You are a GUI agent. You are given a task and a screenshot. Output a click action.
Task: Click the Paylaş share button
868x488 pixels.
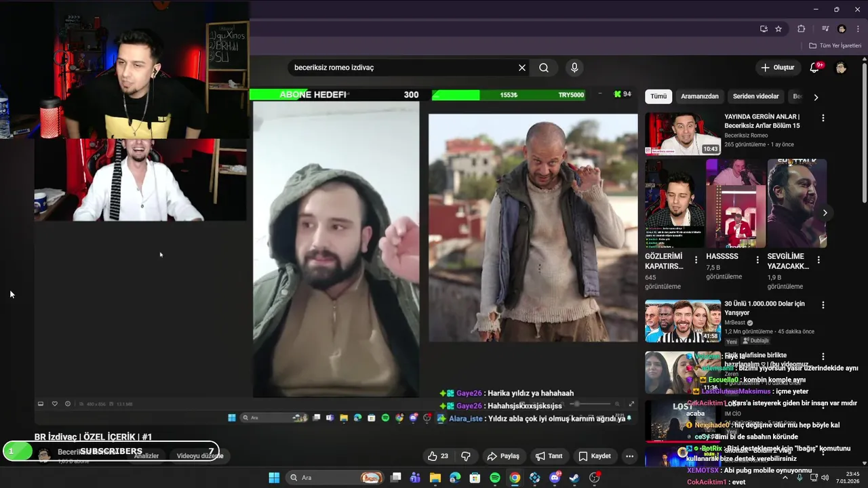pyautogui.click(x=503, y=456)
